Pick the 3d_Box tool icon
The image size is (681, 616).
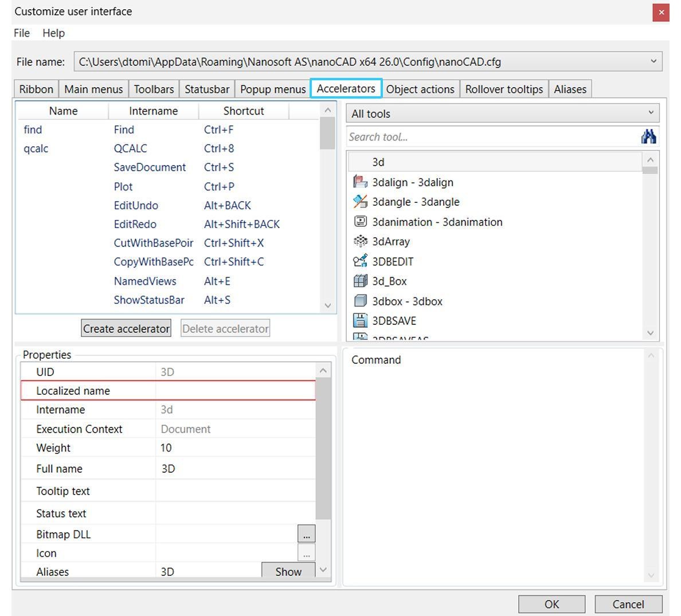360,281
